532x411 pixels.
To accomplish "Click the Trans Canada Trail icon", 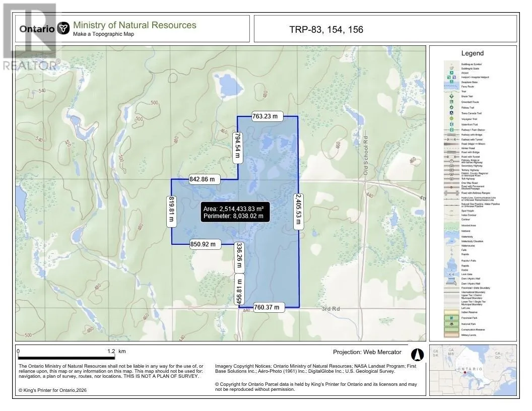I will pos(451,113).
